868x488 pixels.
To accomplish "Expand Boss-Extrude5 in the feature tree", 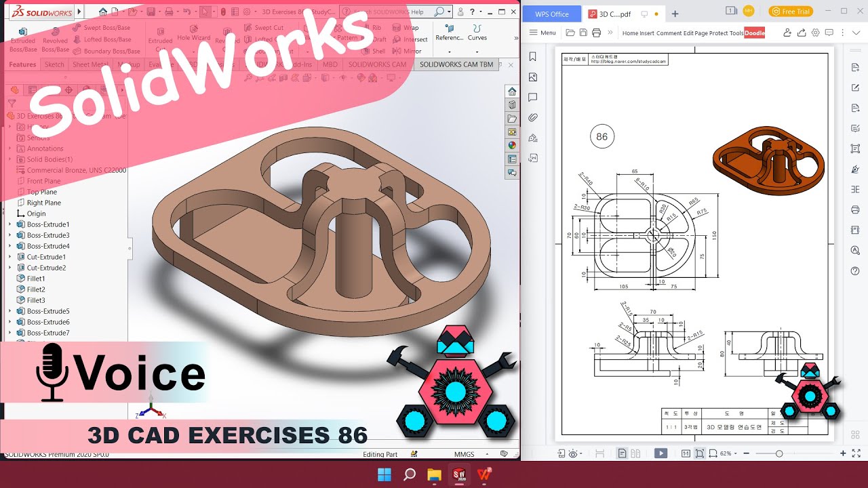I will click(x=9, y=311).
